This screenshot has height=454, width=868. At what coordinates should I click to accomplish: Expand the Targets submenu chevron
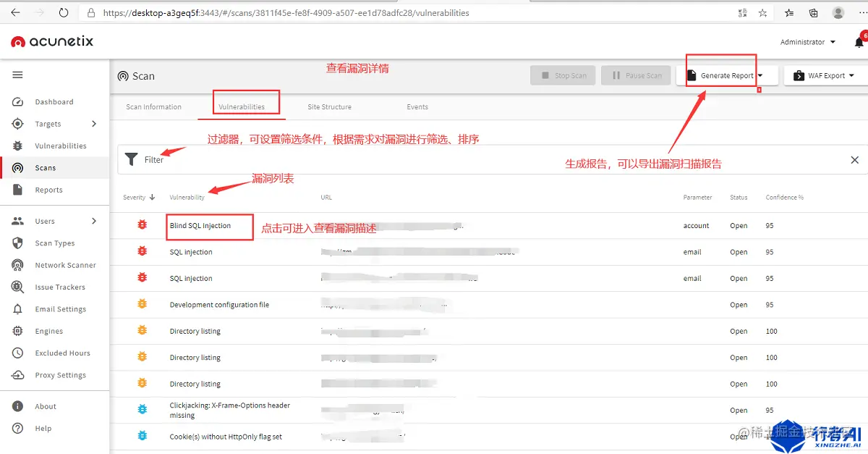click(x=93, y=124)
